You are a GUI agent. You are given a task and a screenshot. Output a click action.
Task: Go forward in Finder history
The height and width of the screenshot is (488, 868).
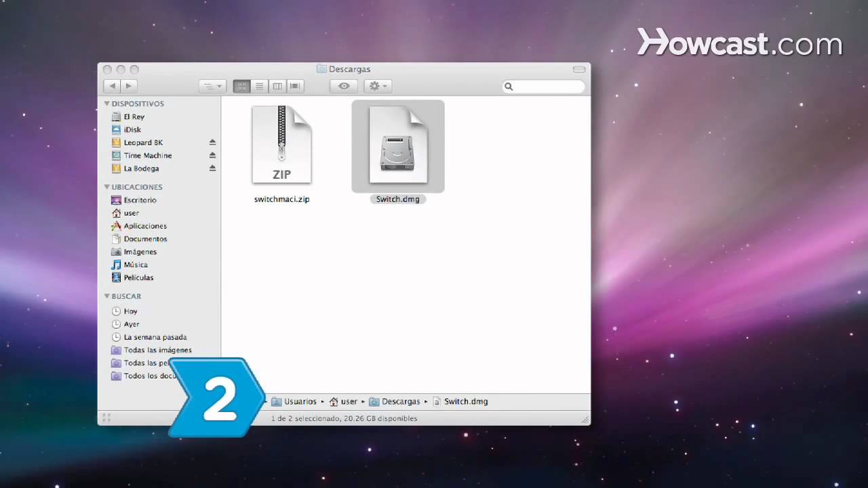[128, 86]
